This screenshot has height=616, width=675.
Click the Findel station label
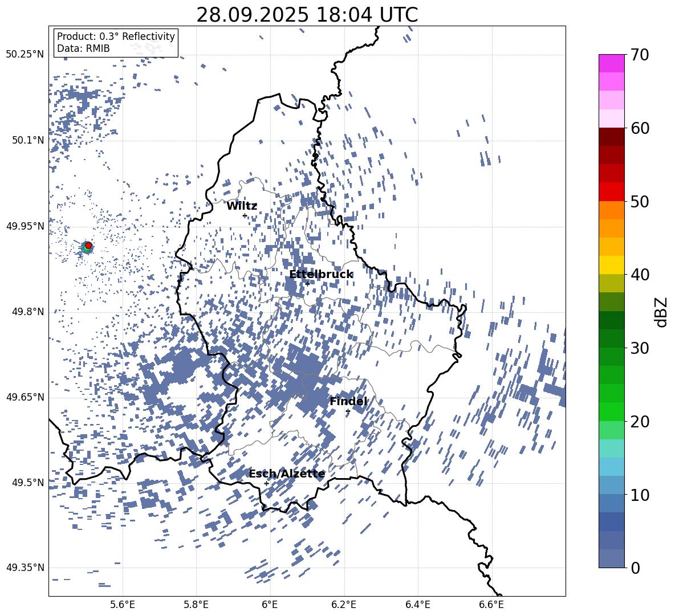pos(348,401)
